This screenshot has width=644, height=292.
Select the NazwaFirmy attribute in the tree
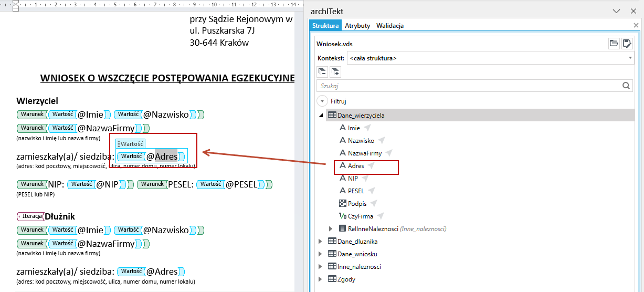365,153
